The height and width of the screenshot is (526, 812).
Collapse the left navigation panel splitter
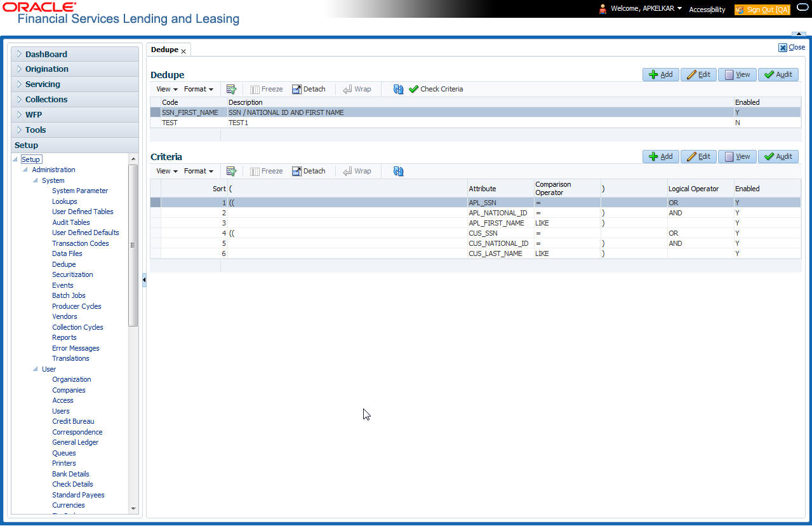pyautogui.click(x=144, y=280)
